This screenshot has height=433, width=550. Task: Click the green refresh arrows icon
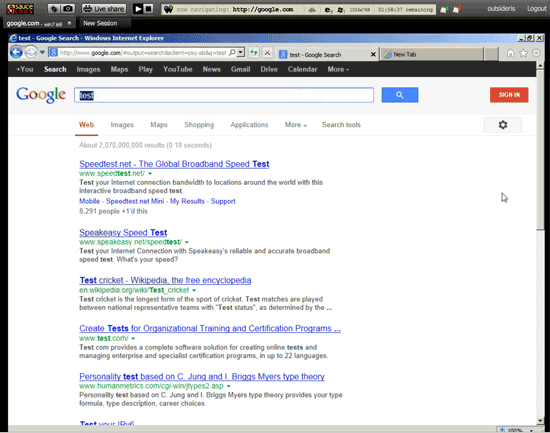pyautogui.click(x=254, y=53)
